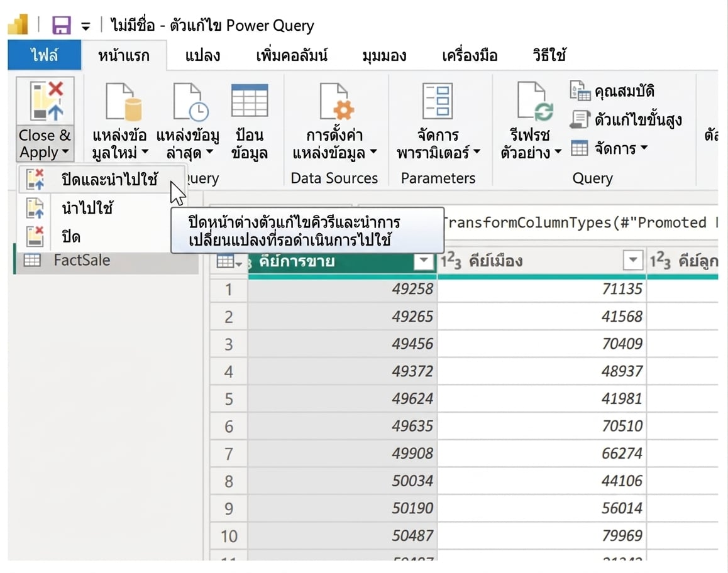Click the จัดการ manage button in Query group

click(x=609, y=148)
